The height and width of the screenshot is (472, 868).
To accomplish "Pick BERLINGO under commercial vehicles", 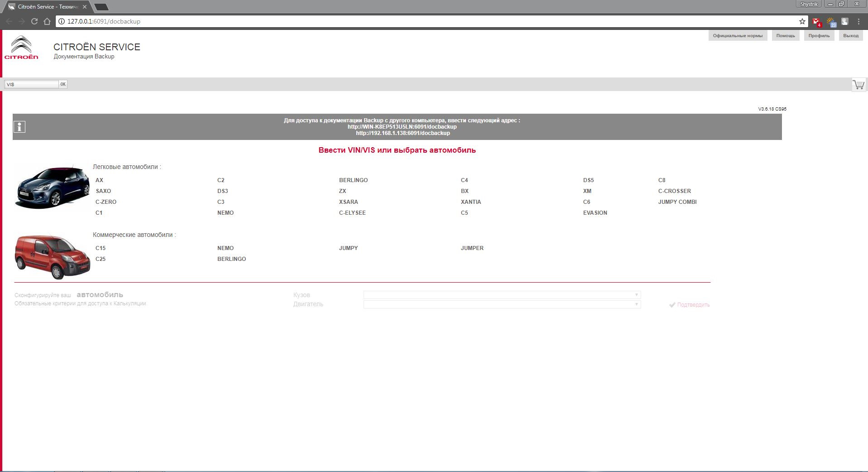I will coord(232,259).
